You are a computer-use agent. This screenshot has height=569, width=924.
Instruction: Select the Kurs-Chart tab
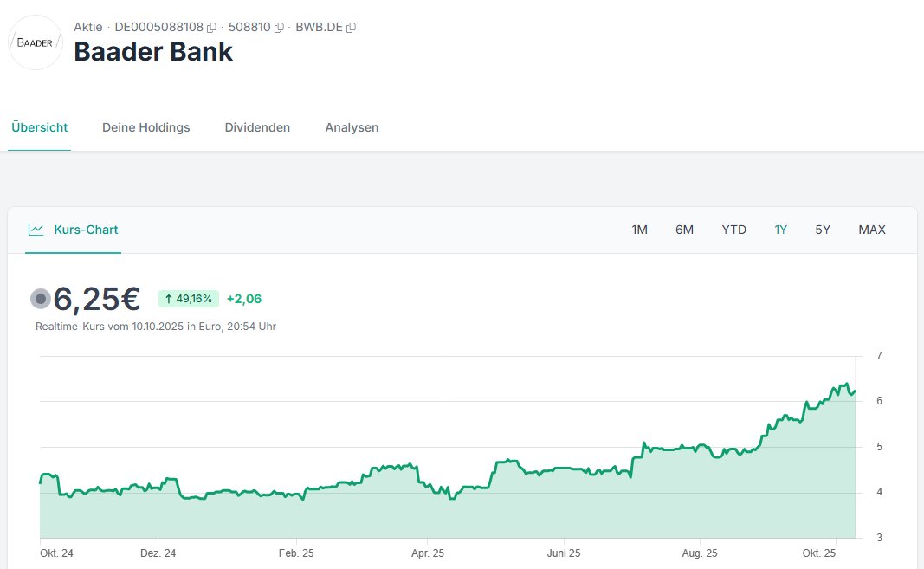tap(73, 230)
